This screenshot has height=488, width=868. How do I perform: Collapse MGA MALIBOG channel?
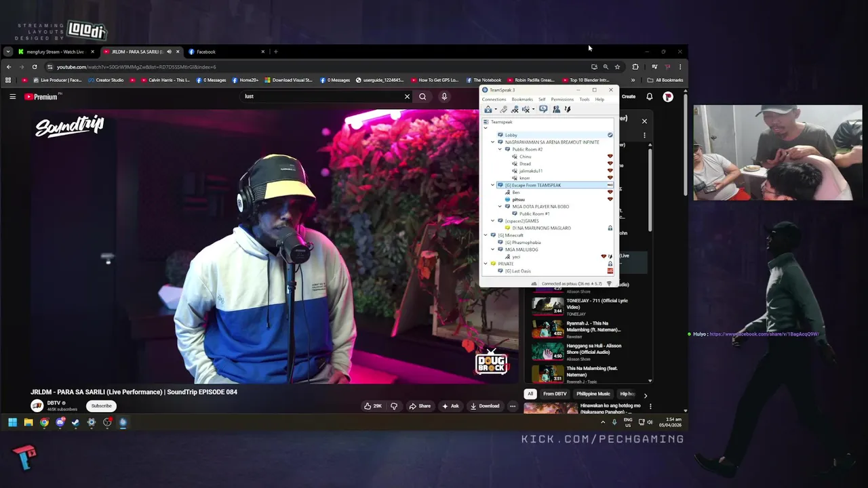click(x=493, y=249)
